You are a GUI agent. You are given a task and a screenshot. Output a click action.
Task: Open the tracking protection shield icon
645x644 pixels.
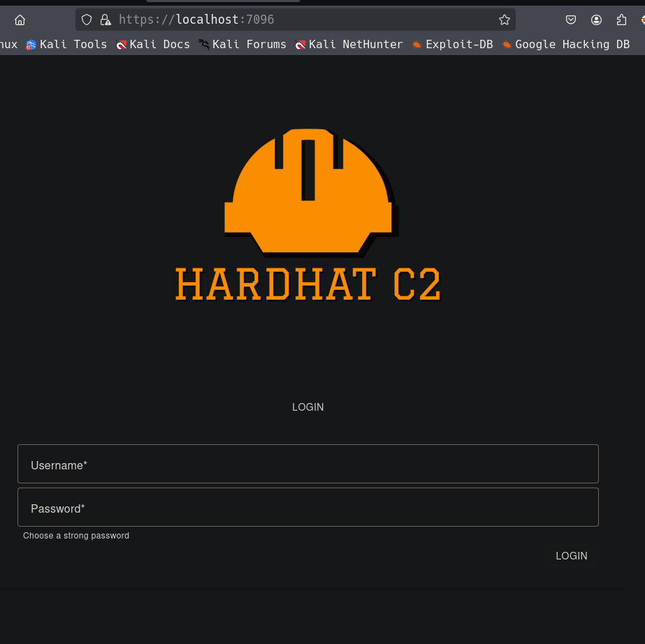click(x=87, y=20)
